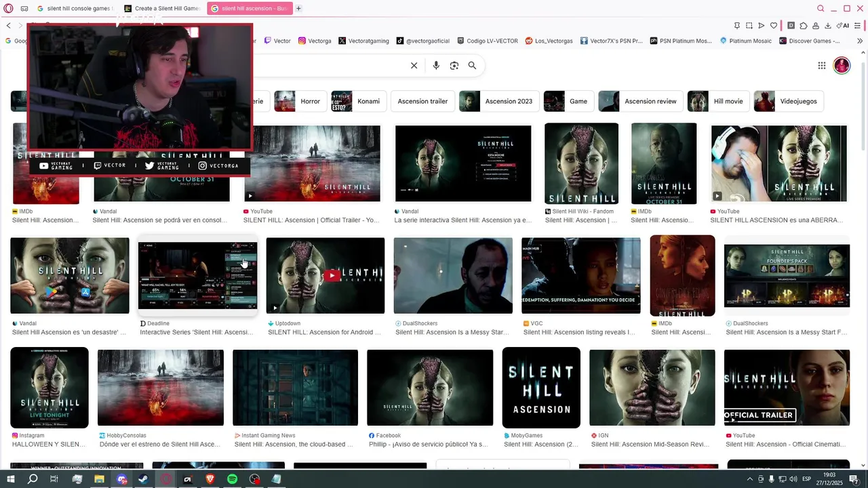Open the Codigo LV-VECTOR bookmark
Screen dimensions: 868x488
pos(488,41)
